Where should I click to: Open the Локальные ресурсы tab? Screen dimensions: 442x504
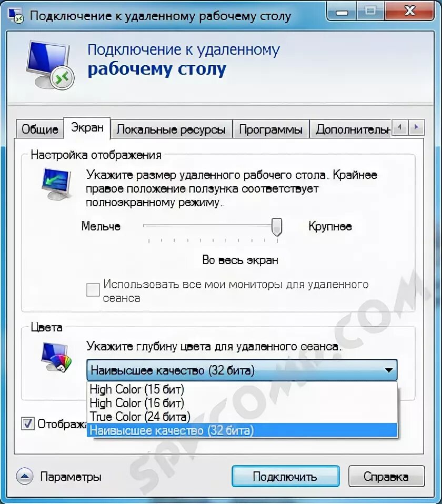[x=171, y=129]
